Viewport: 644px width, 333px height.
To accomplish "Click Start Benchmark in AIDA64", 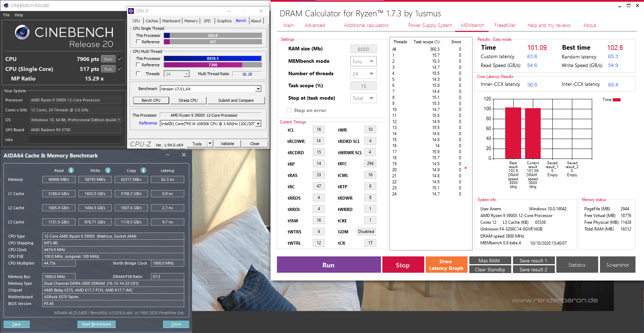I will point(97,324).
